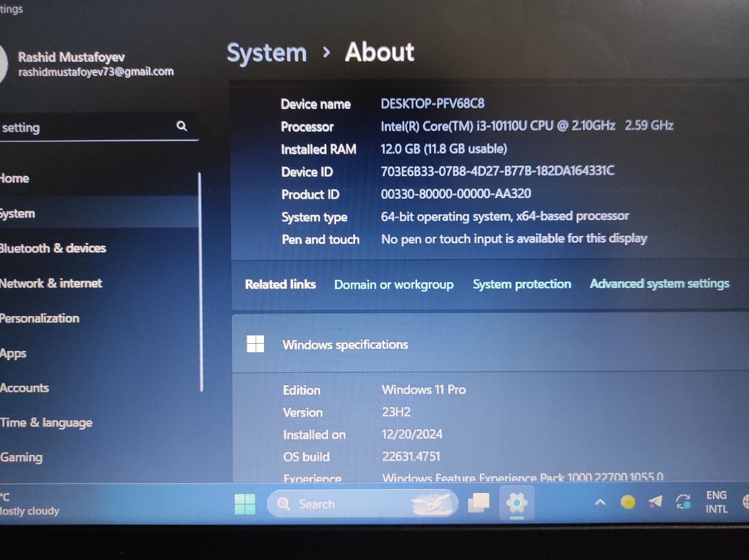
Task: Open the Apps settings page
Action: (x=98, y=354)
